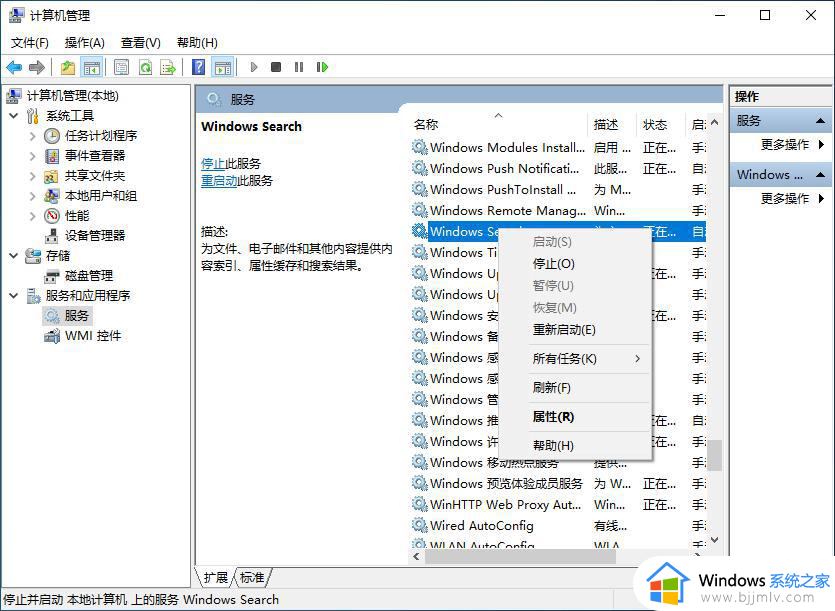835x611 pixels.
Task: Click the Properties toolbar icon
Action: tap(121, 67)
